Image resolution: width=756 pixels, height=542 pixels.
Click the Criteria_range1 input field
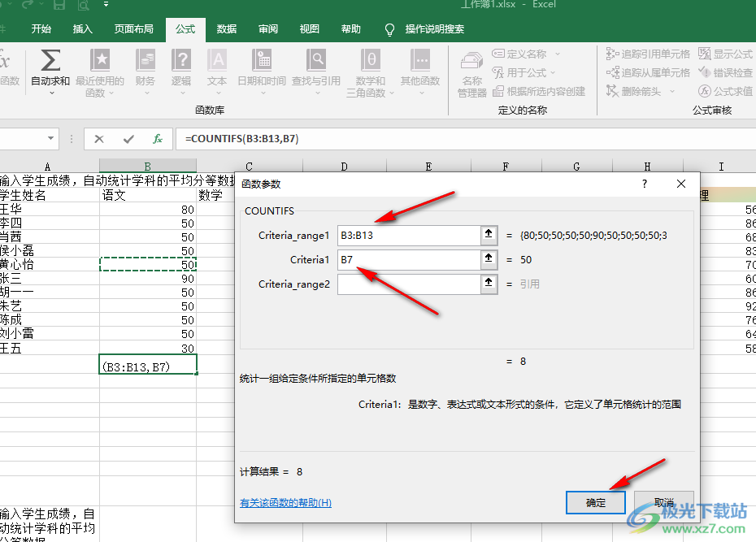[409, 235]
